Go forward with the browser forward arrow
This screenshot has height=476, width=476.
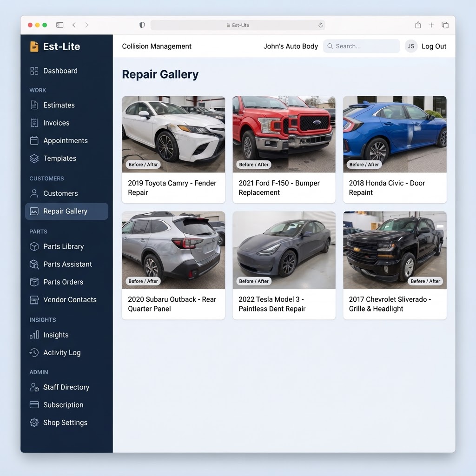(87, 25)
